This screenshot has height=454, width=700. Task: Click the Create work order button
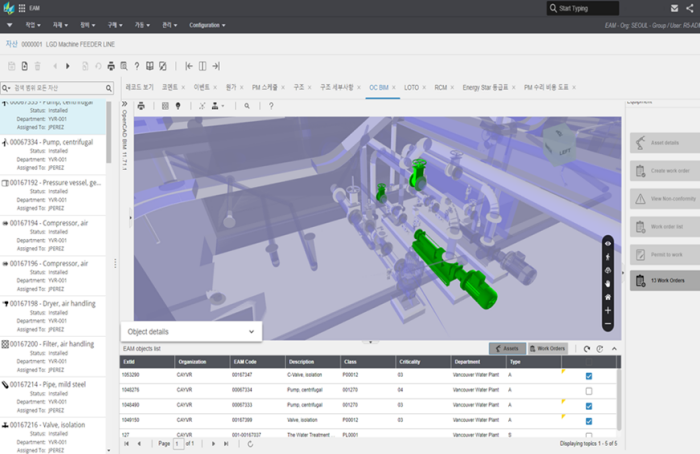(x=665, y=171)
